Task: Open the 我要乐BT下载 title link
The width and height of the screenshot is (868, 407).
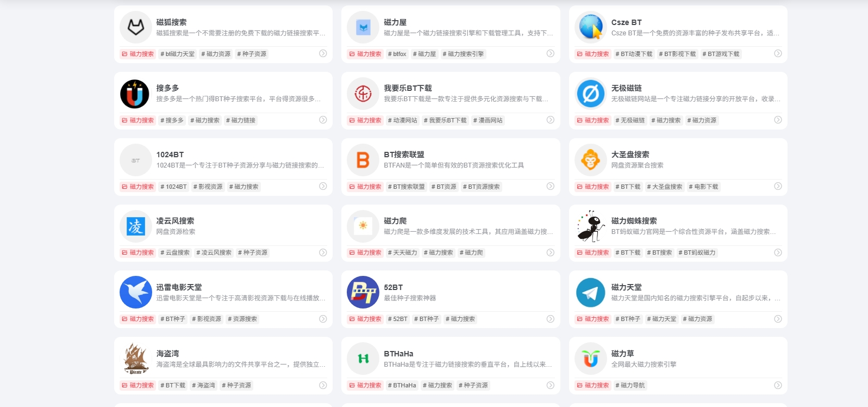Action: pyautogui.click(x=408, y=88)
